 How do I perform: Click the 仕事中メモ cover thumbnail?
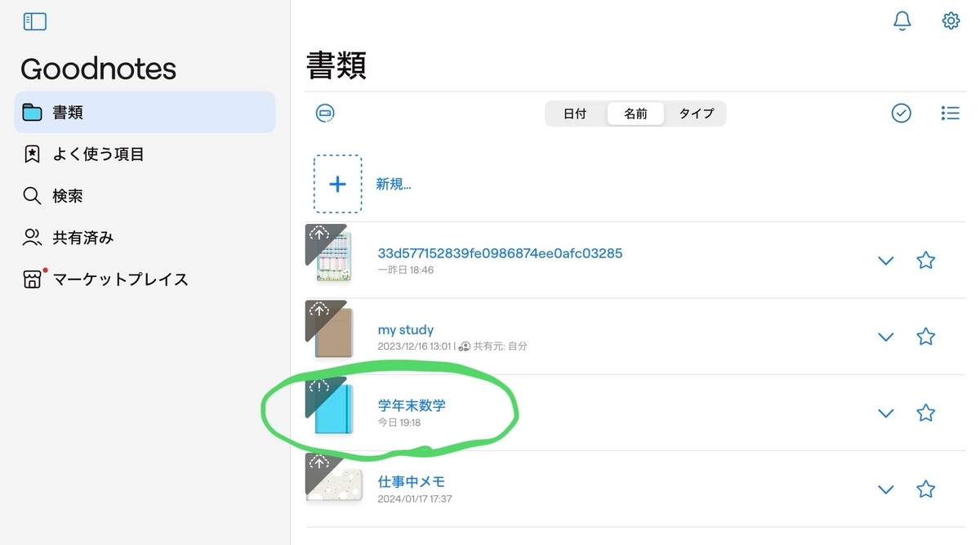pyautogui.click(x=333, y=485)
